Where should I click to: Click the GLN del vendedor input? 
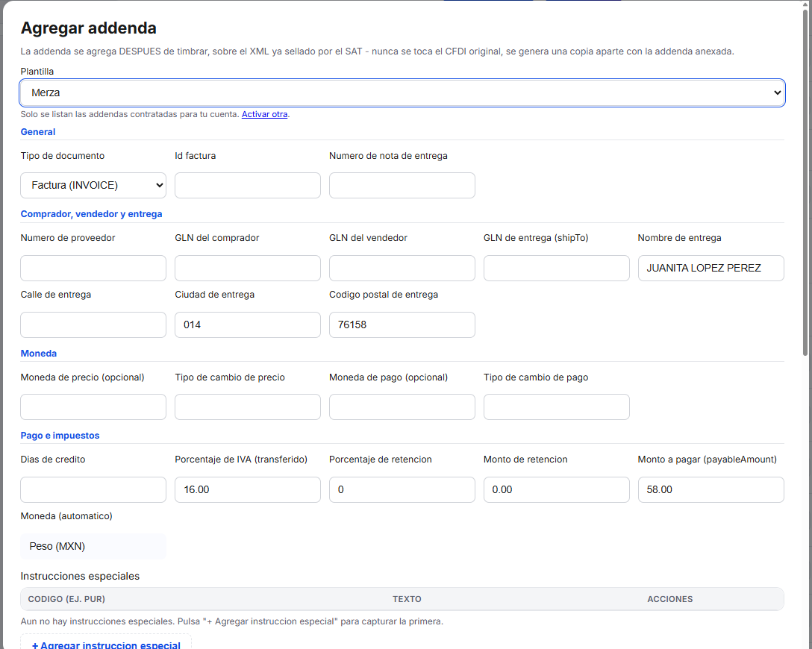click(x=402, y=268)
